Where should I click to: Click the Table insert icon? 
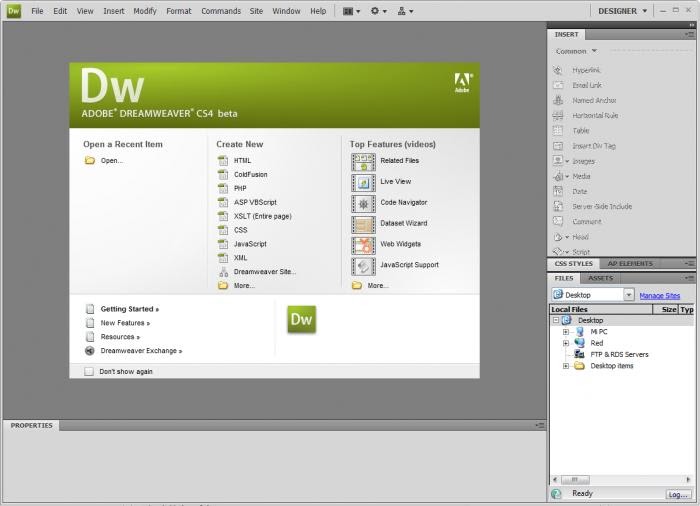(x=558, y=130)
